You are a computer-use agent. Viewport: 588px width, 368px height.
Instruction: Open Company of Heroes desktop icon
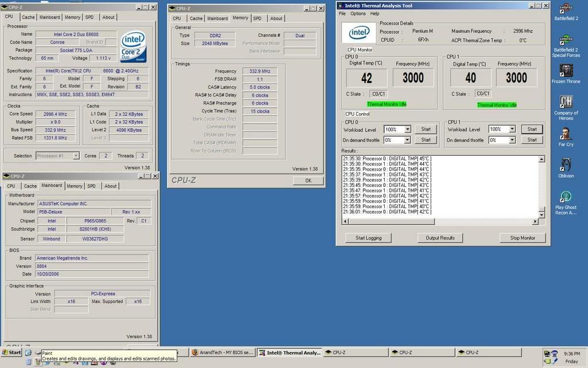pos(566,108)
